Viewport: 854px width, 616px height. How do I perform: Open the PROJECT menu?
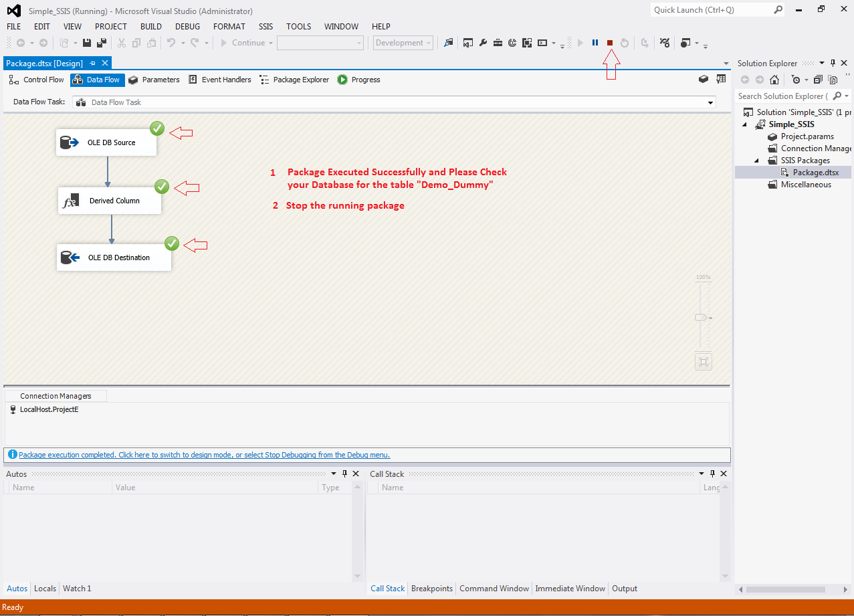(x=111, y=27)
